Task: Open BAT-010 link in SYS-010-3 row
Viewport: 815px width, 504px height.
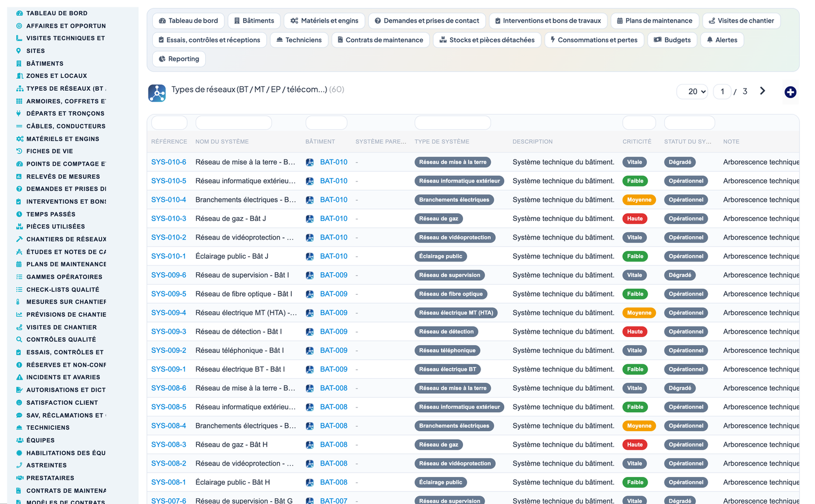Action: pos(334,218)
